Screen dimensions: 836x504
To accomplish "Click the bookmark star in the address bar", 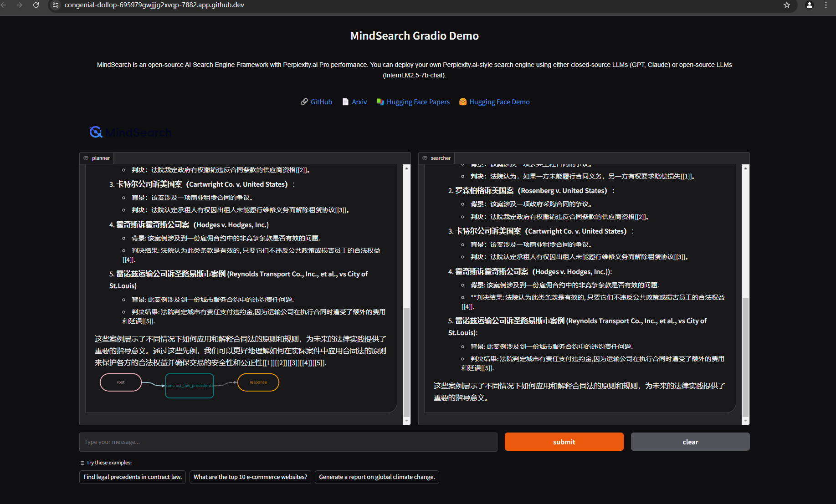I will [x=787, y=5].
